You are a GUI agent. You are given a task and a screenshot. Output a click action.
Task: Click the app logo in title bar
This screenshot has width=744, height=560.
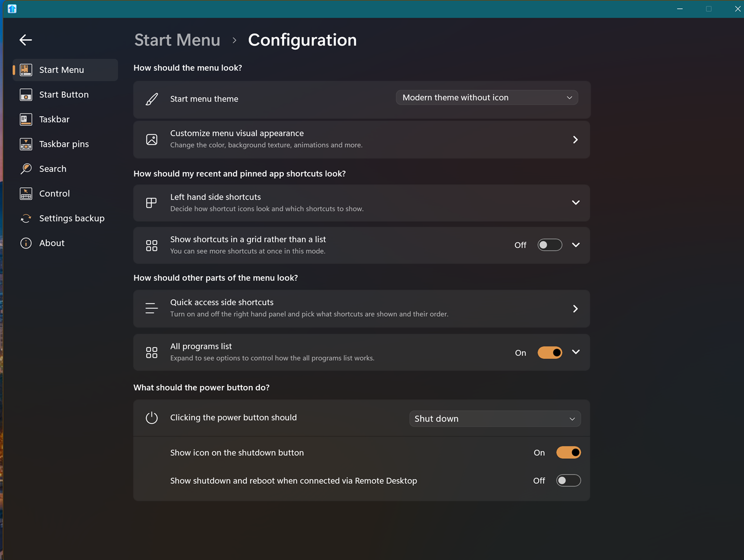[12, 9]
